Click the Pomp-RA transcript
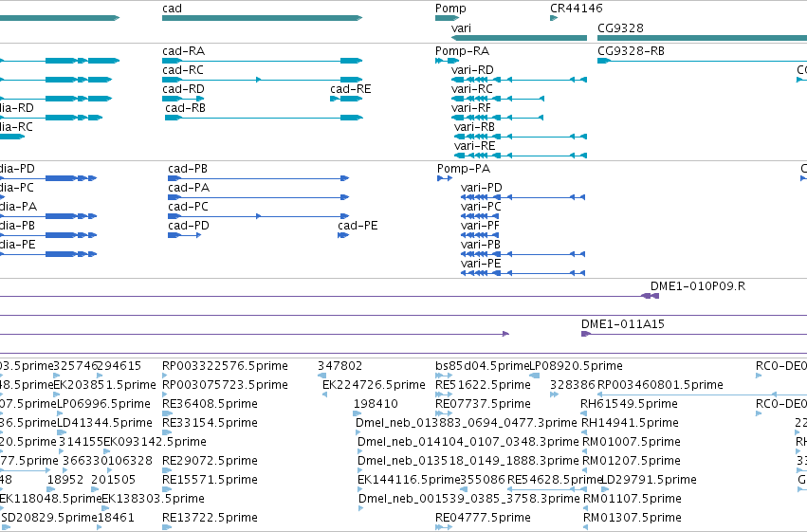 tap(447, 61)
